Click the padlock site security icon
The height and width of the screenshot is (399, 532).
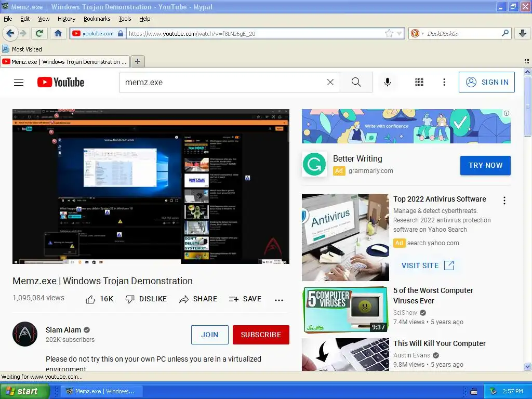[x=121, y=33]
